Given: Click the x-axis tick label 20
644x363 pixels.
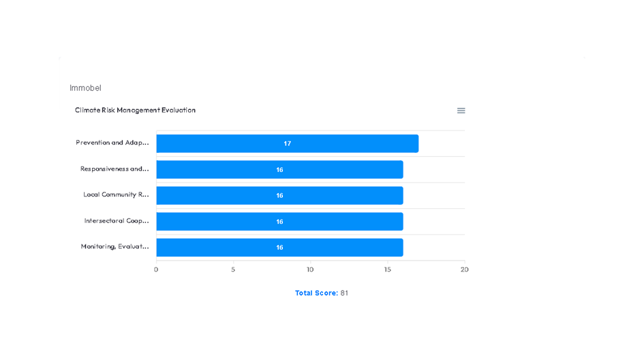Looking at the screenshot, I should tap(464, 270).
